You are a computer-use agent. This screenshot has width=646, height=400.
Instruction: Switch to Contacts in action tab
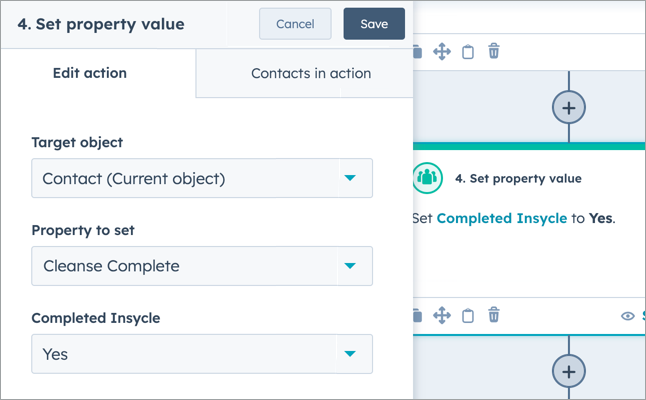pos(311,73)
